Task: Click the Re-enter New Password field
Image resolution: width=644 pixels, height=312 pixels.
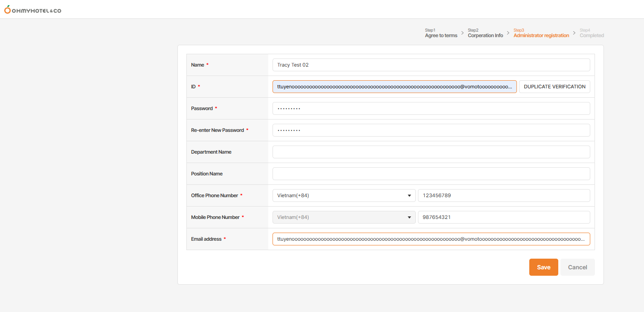Action: 431,130
